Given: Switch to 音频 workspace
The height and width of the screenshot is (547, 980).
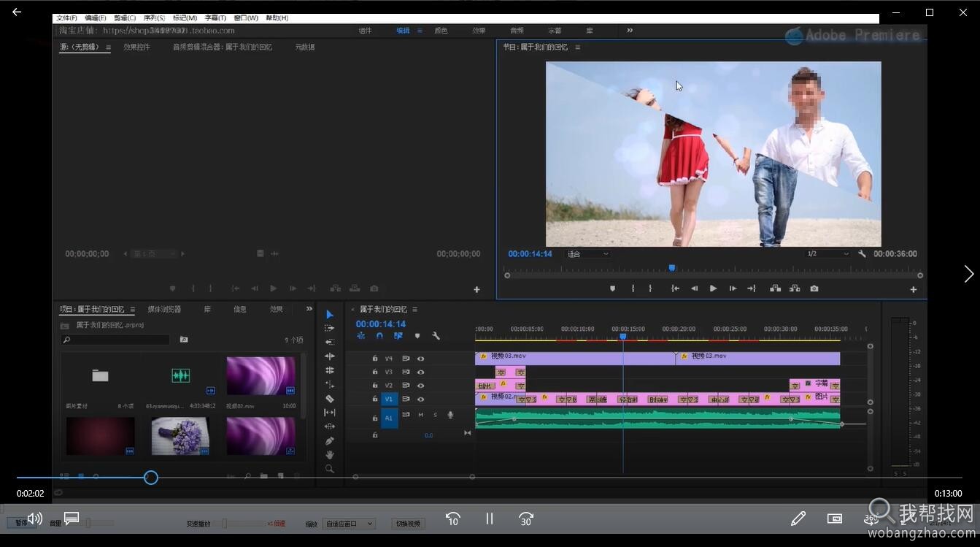Looking at the screenshot, I should point(517,31).
